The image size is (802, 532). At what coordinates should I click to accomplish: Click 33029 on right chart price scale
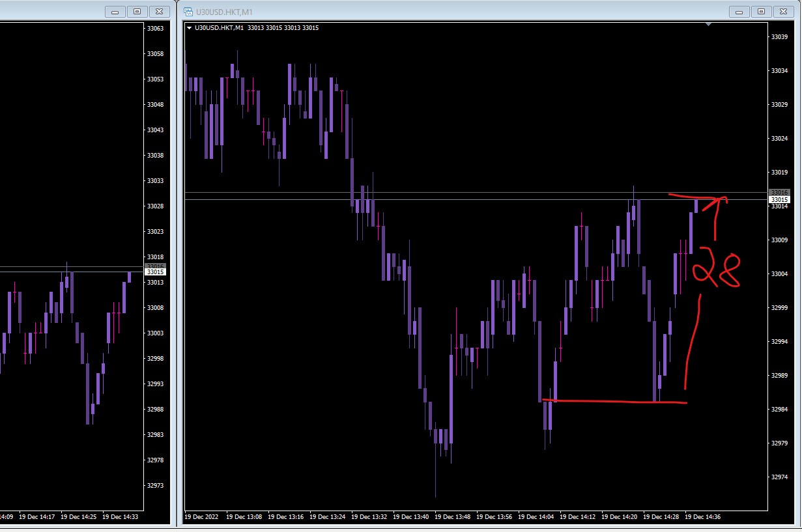pos(780,104)
